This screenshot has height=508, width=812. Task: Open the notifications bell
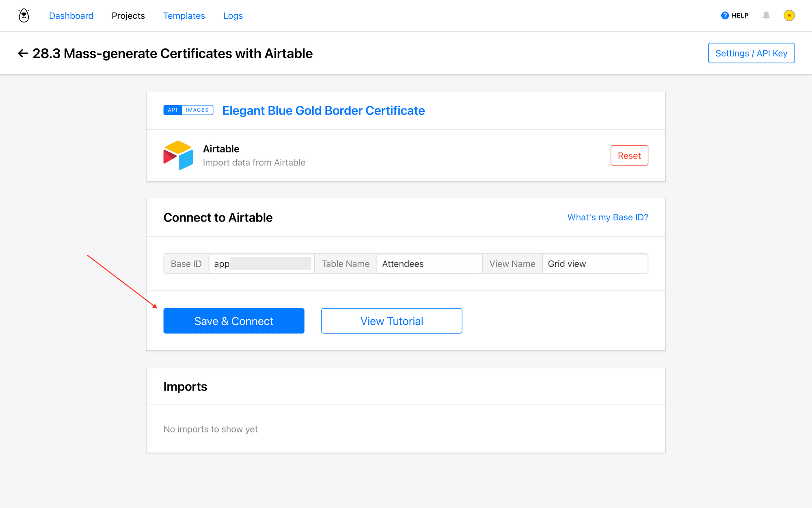click(766, 15)
